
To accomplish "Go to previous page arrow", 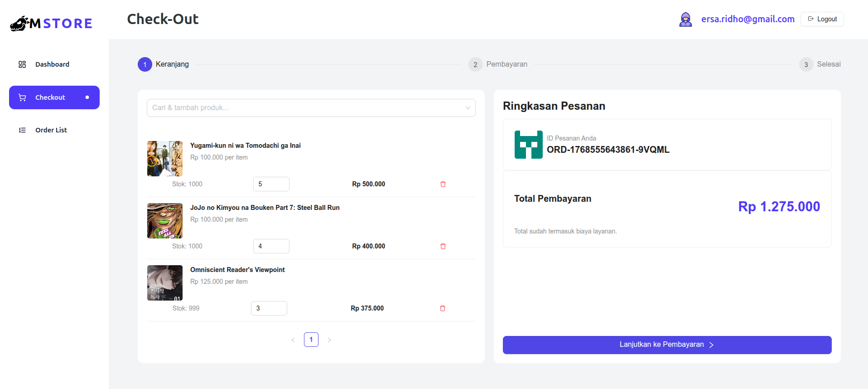I will tap(293, 340).
